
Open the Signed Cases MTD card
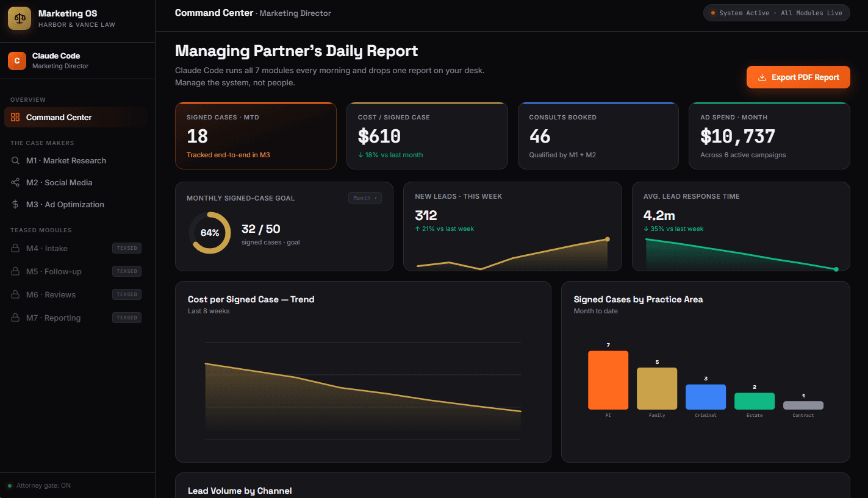[256, 136]
